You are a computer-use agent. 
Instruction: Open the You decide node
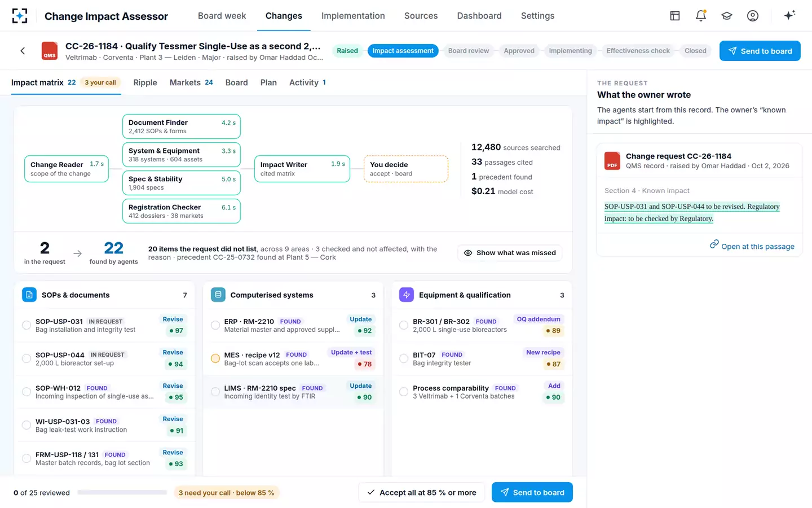coord(406,169)
